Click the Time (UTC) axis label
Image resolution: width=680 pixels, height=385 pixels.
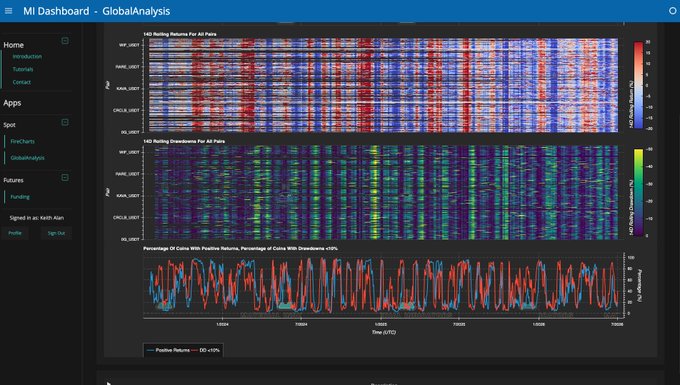(x=383, y=333)
